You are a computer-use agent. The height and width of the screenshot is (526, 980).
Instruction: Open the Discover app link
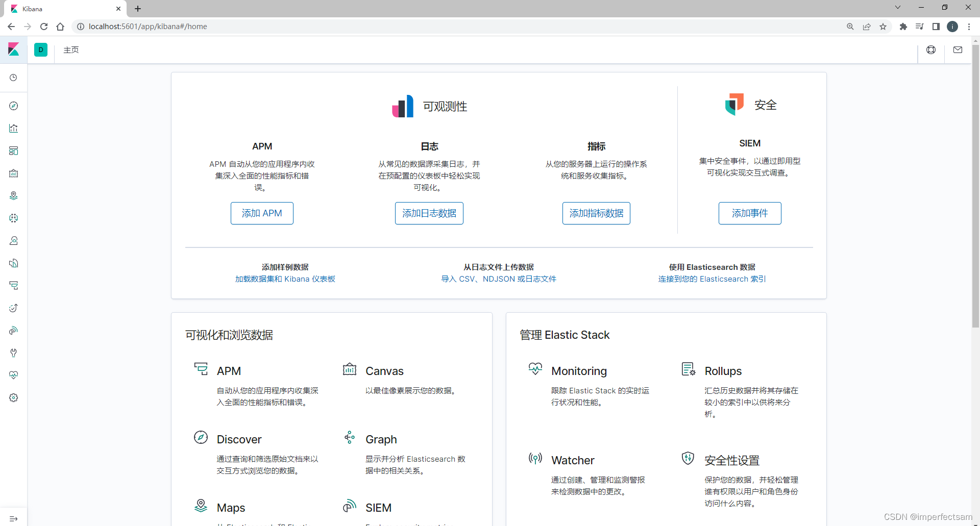point(239,439)
